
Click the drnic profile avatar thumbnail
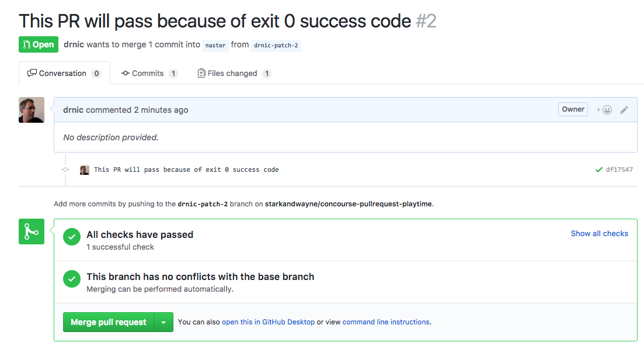coord(31,110)
